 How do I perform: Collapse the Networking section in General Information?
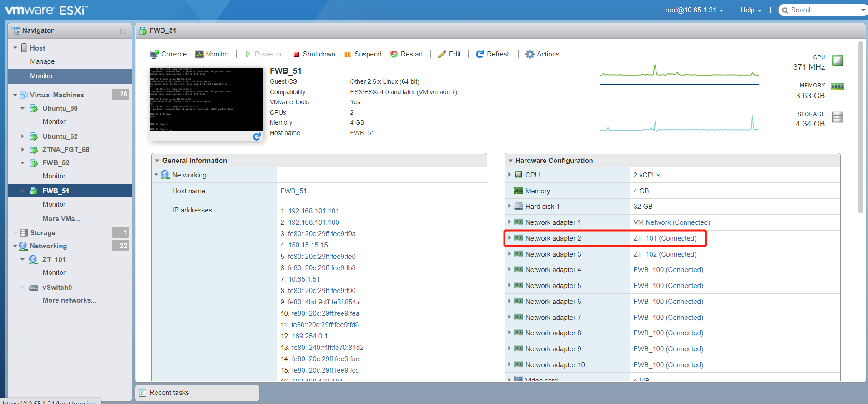coord(156,175)
